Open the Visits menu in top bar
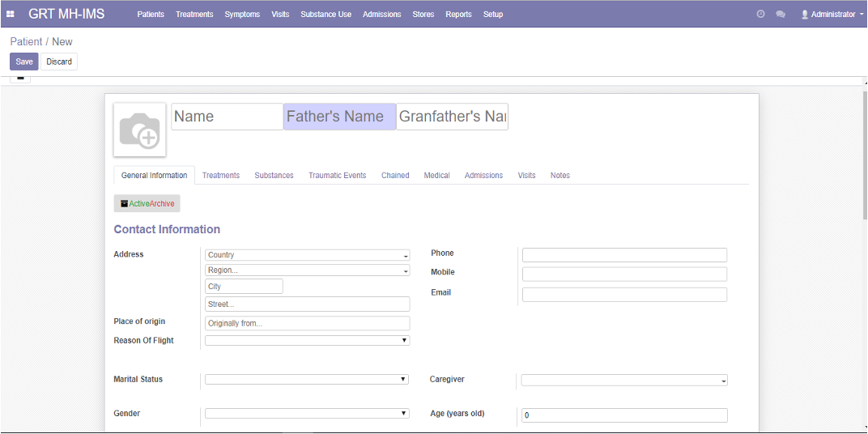This screenshot has height=434, width=868. [x=280, y=15]
